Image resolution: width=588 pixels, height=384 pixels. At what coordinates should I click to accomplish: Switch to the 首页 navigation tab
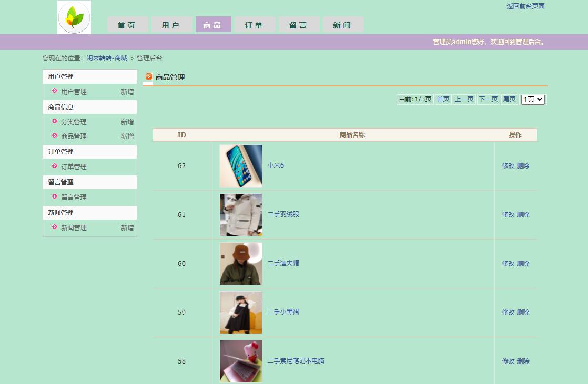click(x=127, y=24)
